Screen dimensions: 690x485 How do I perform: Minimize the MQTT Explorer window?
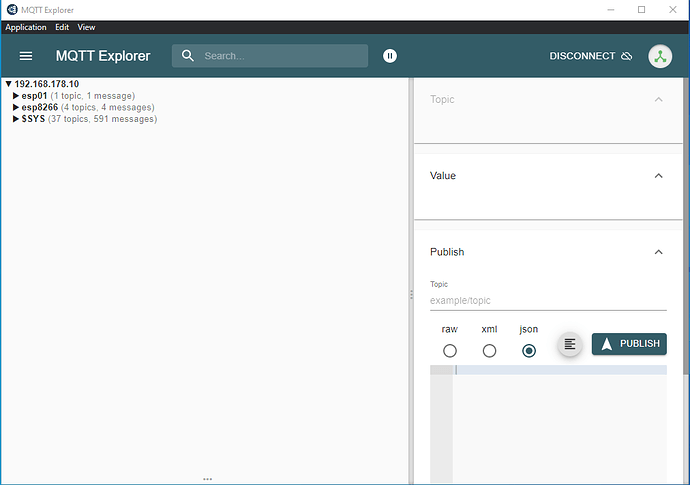(x=610, y=10)
